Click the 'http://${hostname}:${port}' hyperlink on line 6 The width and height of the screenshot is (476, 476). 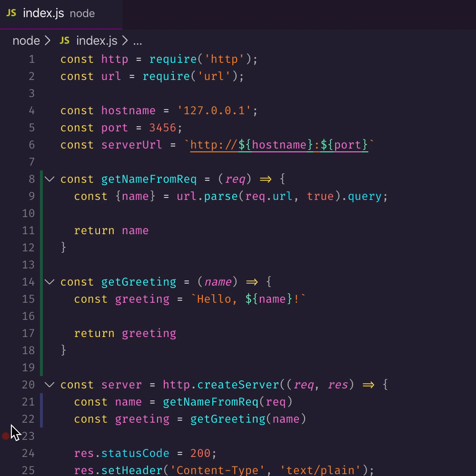(278, 145)
